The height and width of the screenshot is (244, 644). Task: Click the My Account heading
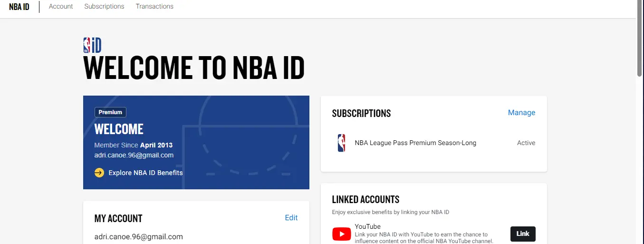pos(118,218)
